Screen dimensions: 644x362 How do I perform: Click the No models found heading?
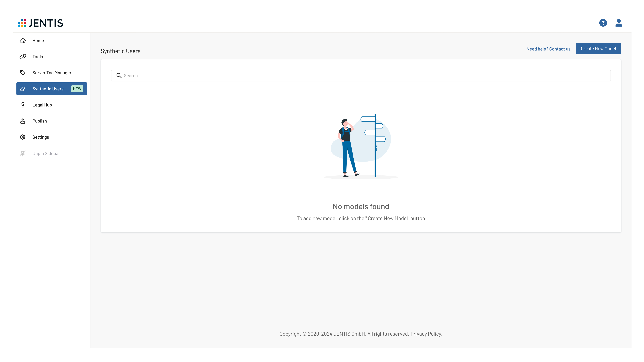[361, 207]
